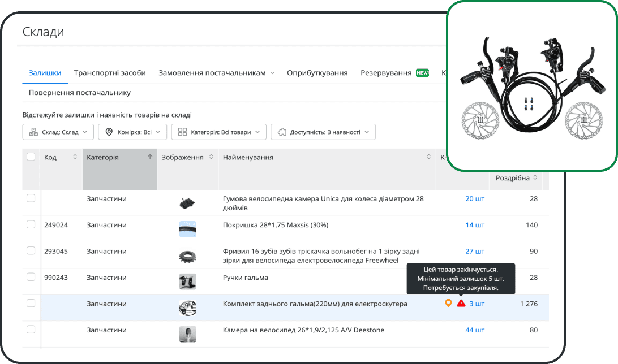Image resolution: width=618 pixels, height=364 pixels.
Task: Click the orange location pin on brake kit row
Action: (449, 304)
